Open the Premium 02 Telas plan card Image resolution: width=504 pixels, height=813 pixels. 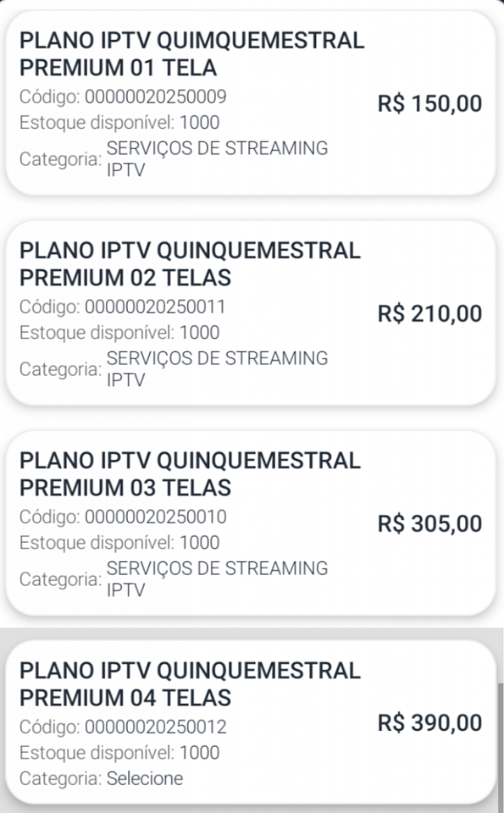pyautogui.click(x=251, y=312)
